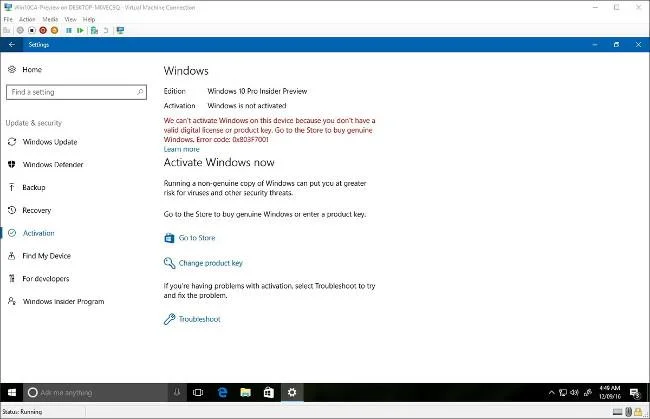Click the Revert toolbar icon
This screenshot has width=650, height=419.
pos(106,30)
